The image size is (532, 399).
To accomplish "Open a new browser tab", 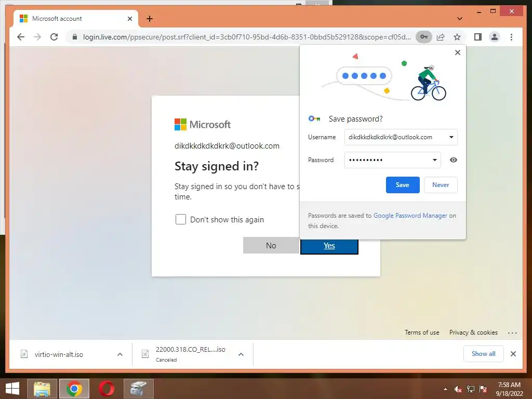I will coord(150,19).
